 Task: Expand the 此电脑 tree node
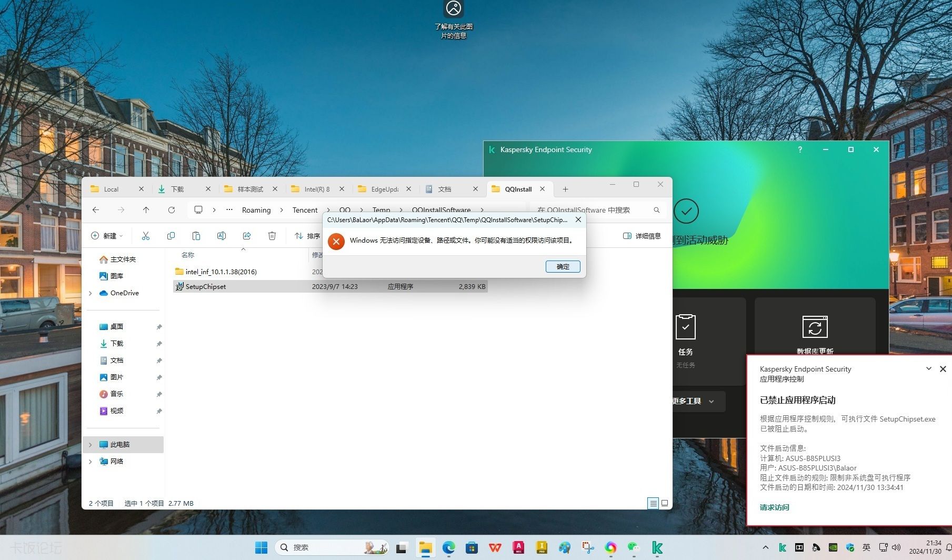click(91, 444)
